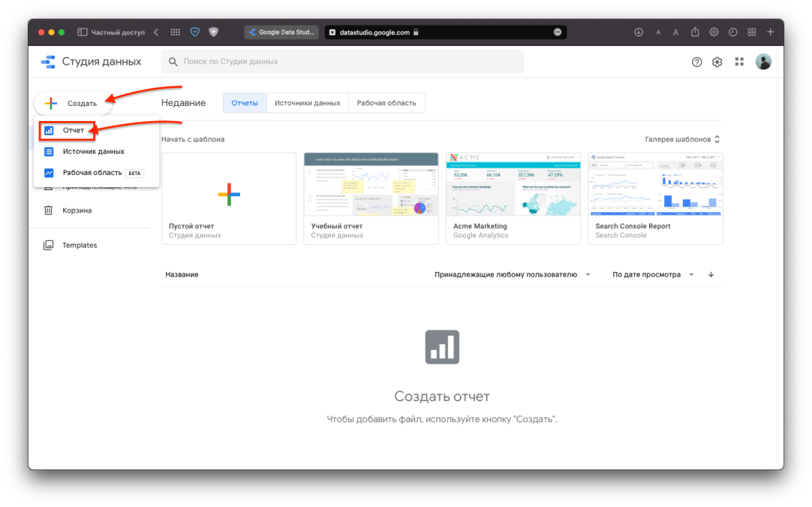Open Safari's tab grid dots icon

point(176,32)
